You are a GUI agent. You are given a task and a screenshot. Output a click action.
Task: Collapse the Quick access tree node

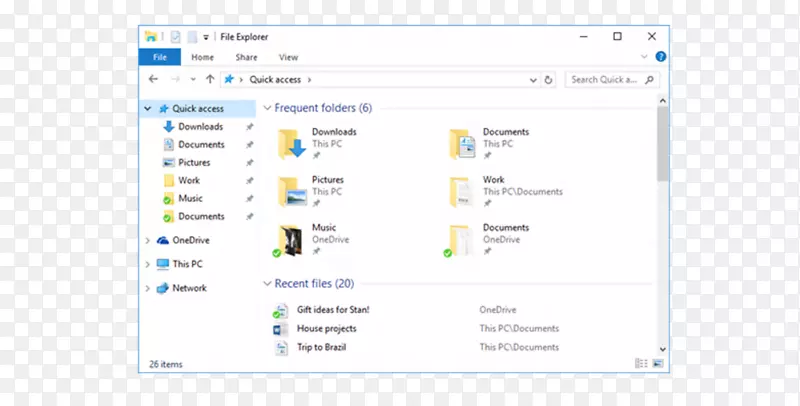(x=147, y=109)
